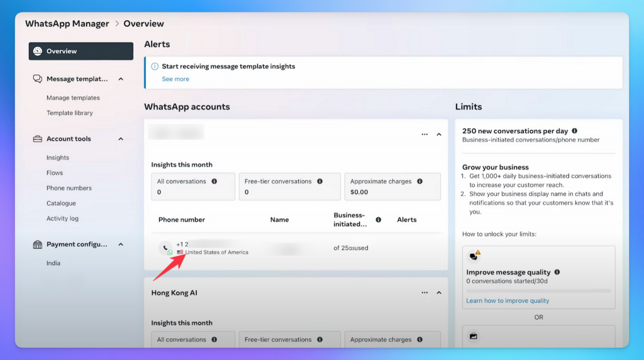Collapse the Payment configuration sidebar section
The height and width of the screenshot is (360, 644).
coord(121,244)
